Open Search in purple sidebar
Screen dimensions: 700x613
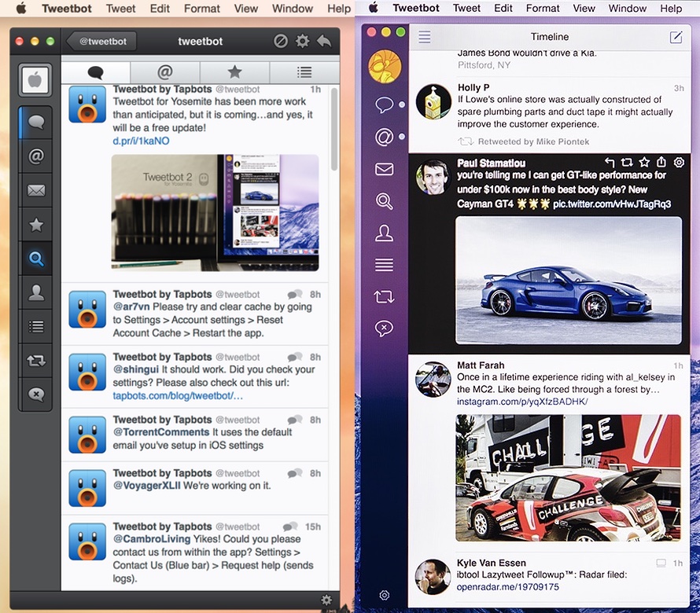point(384,201)
